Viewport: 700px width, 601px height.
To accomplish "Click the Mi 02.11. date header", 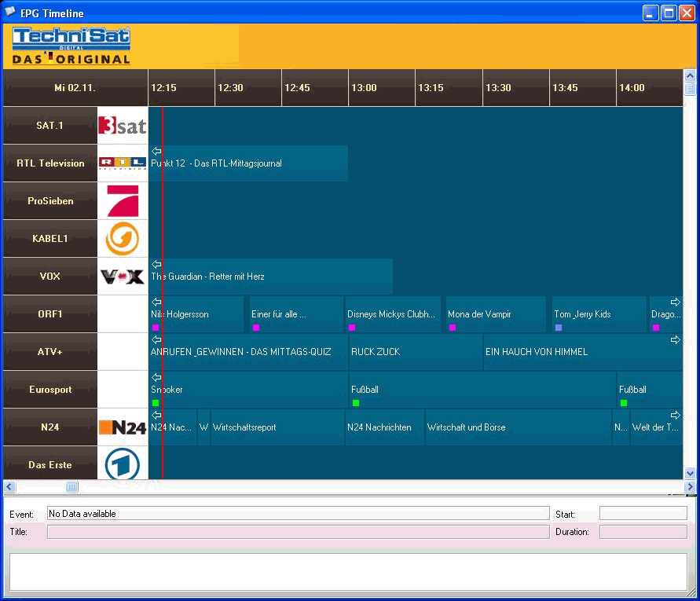I will (75, 88).
